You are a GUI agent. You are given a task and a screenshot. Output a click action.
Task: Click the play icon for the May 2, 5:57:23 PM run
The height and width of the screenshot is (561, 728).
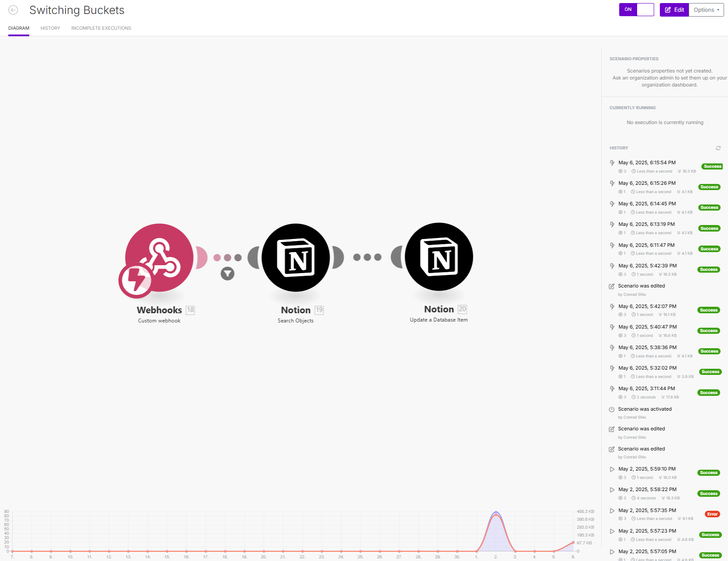pos(612,531)
